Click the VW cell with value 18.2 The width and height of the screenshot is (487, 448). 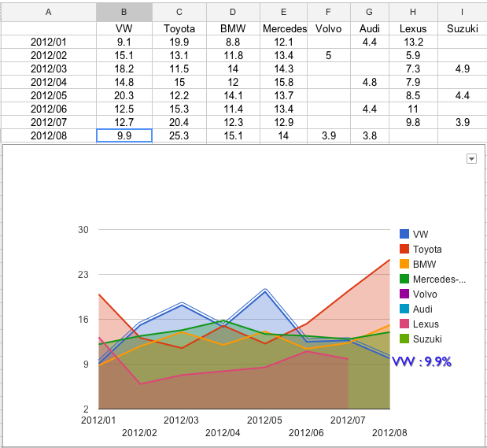click(124, 68)
